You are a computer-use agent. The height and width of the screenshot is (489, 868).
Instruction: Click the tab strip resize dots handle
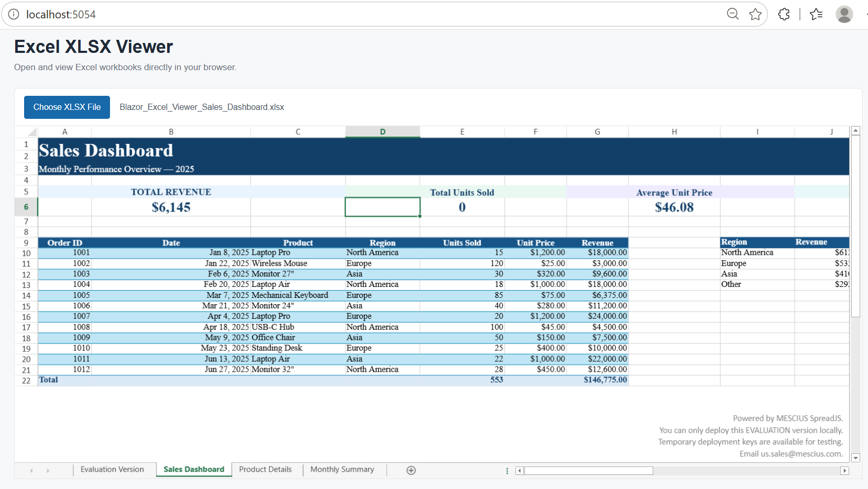[507, 471]
